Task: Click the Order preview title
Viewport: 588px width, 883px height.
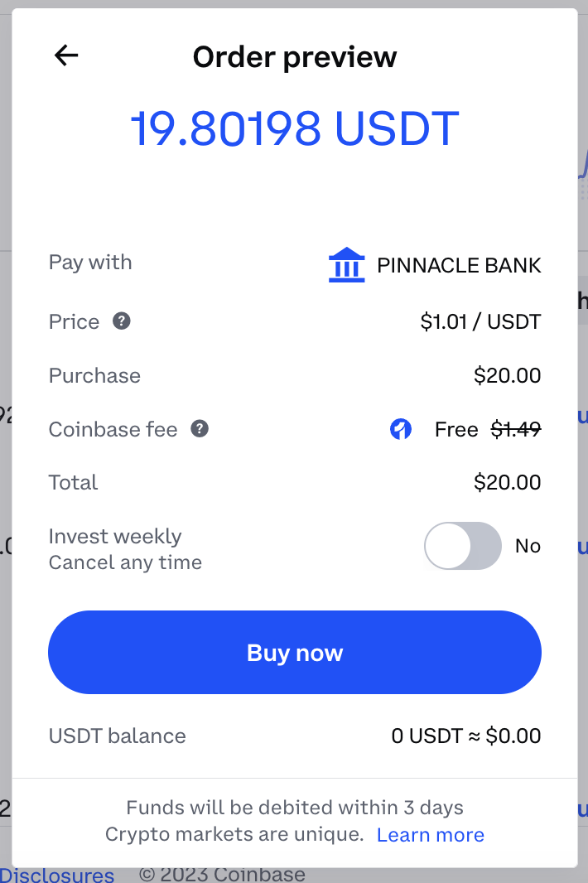Action: (x=295, y=57)
